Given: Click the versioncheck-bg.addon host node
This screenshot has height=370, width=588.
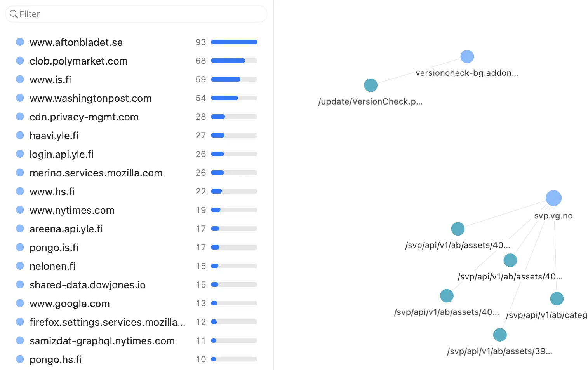Looking at the screenshot, I should [467, 56].
